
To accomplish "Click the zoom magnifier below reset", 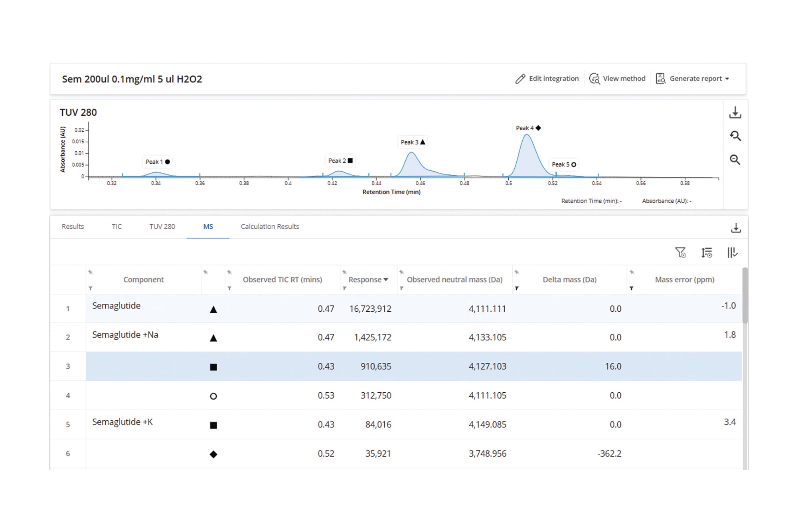I will (x=735, y=160).
